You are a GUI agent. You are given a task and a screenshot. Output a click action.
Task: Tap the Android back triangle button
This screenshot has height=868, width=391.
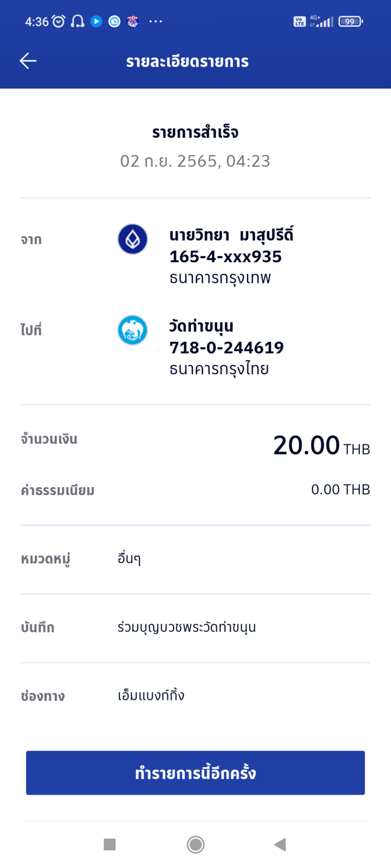(280, 844)
